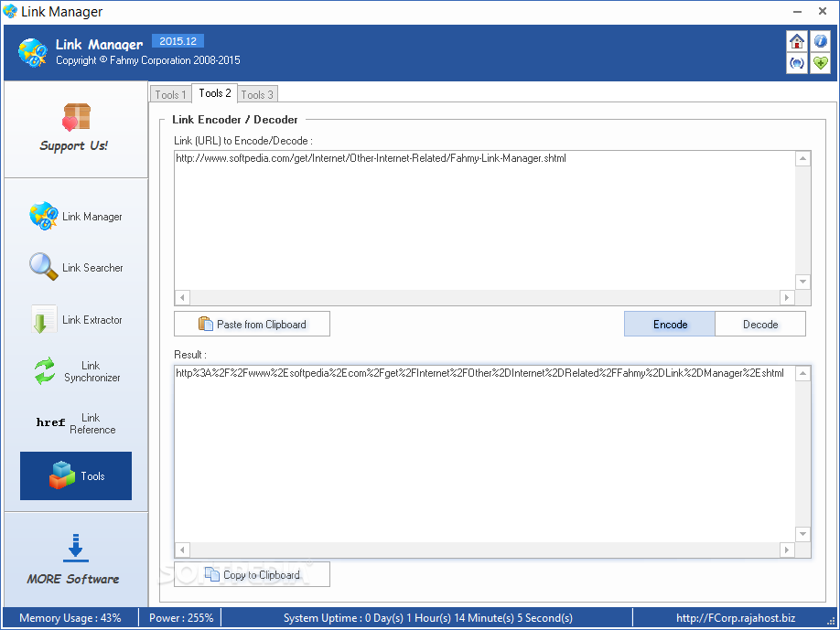Open the FCorp.rajahost.biz link in status bar
The image size is (840, 630).
[x=735, y=618]
